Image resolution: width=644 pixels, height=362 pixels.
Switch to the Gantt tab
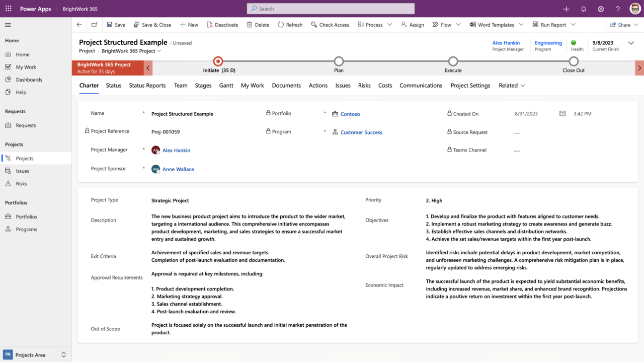(226, 86)
